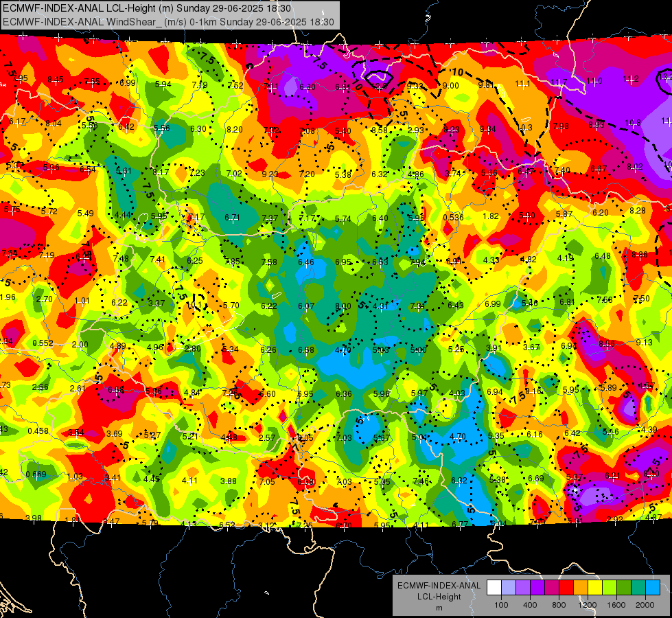Click the LCL-Height header title line
The width and height of the screenshot is (672, 618).
pos(147,8)
